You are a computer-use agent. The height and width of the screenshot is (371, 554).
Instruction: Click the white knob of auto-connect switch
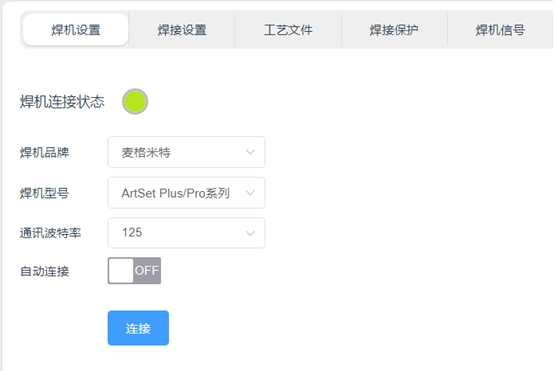[121, 271]
